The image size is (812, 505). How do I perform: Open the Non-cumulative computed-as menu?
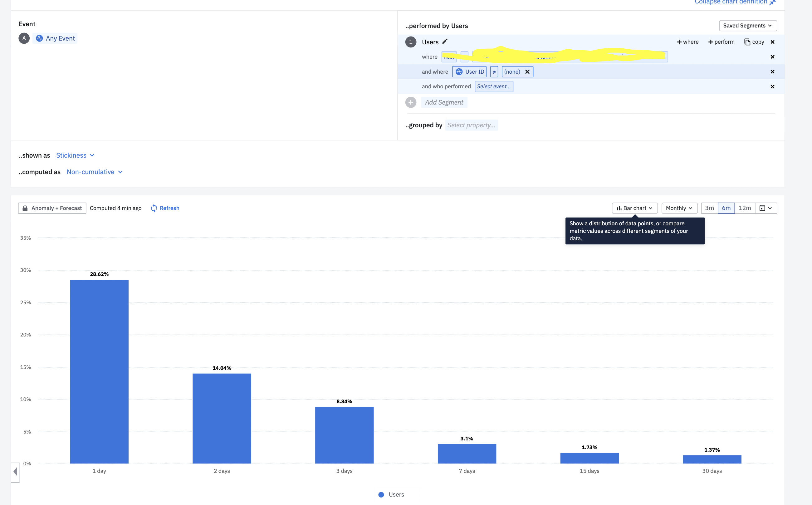pyautogui.click(x=95, y=172)
